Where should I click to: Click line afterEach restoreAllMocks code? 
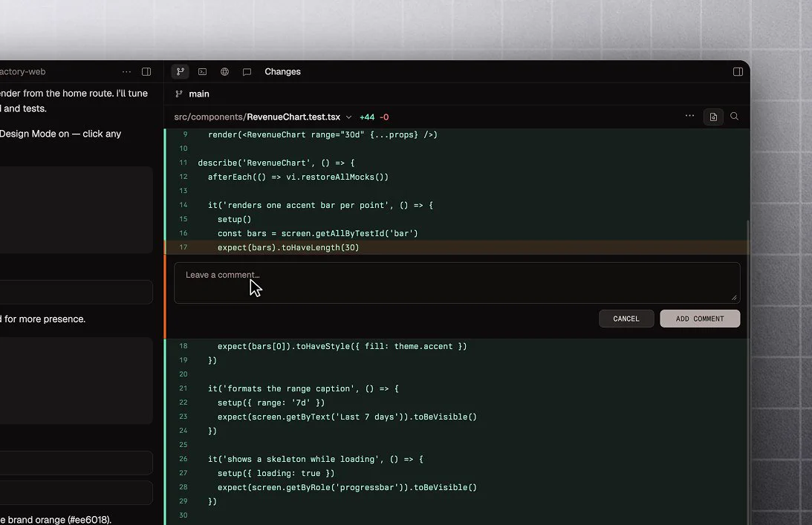pyautogui.click(x=298, y=177)
